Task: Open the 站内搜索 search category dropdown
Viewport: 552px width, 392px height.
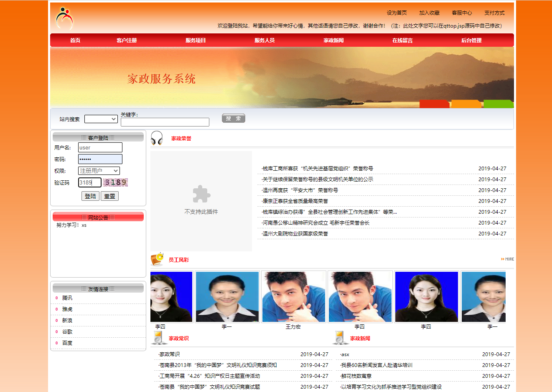Action: pos(101,119)
